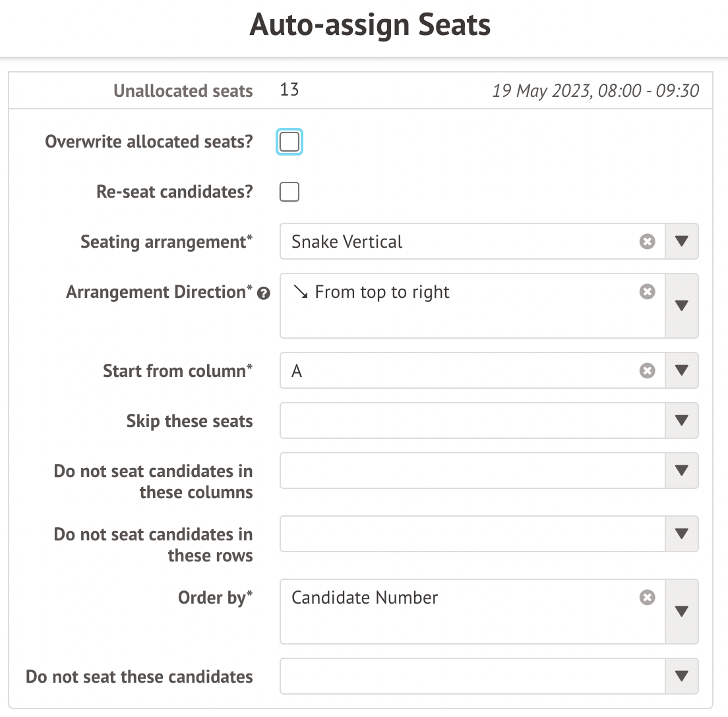This screenshot has width=728, height=717.
Task: Expand the Do not seat in rows dropdown arrow
Action: 682,534
